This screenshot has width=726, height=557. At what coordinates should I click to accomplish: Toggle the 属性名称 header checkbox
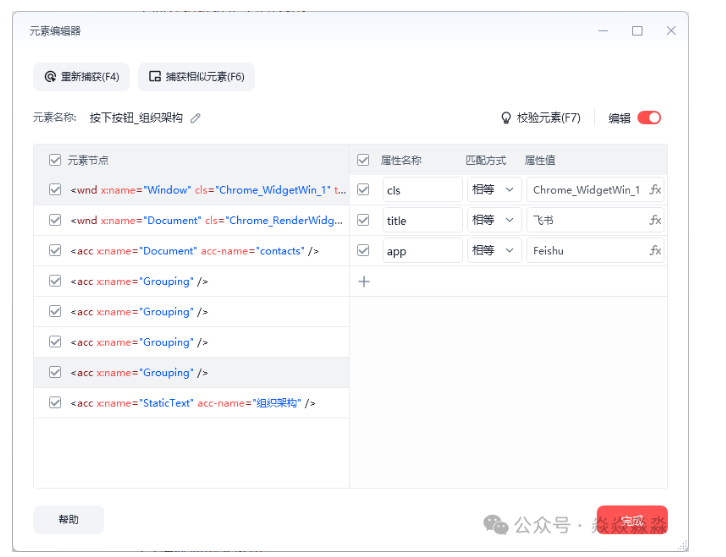(363, 160)
